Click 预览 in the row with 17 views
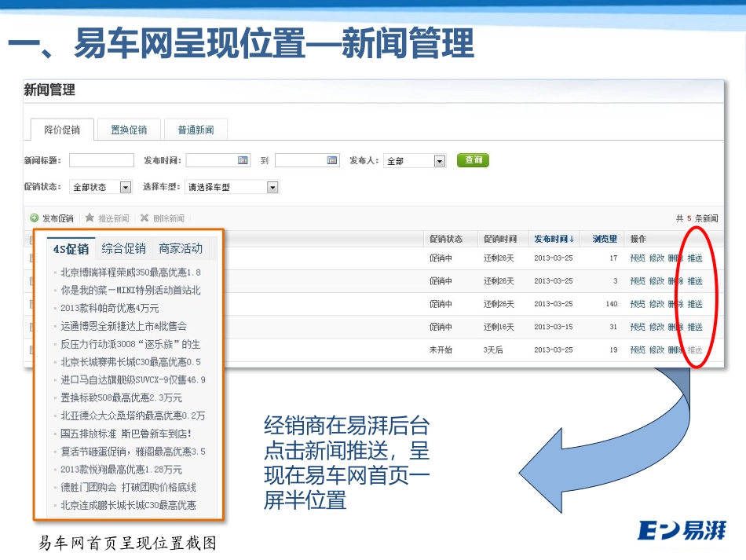746x560 pixels. (x=638, y=258)
